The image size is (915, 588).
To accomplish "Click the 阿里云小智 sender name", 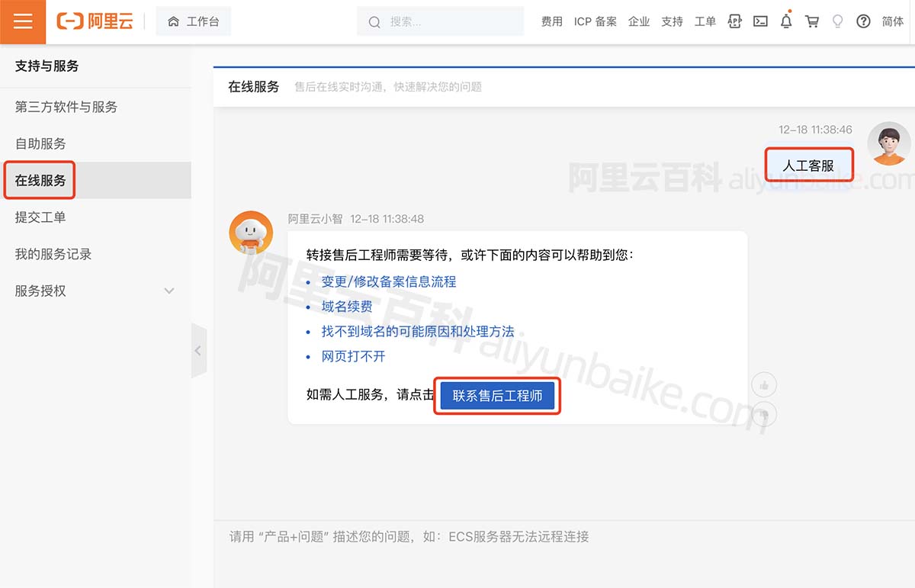I will click(x=315, y=219).
